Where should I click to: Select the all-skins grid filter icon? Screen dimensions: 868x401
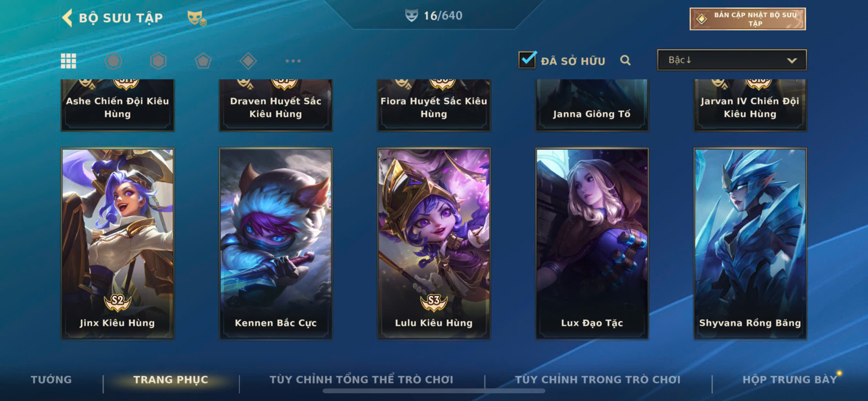click(68, 61)
